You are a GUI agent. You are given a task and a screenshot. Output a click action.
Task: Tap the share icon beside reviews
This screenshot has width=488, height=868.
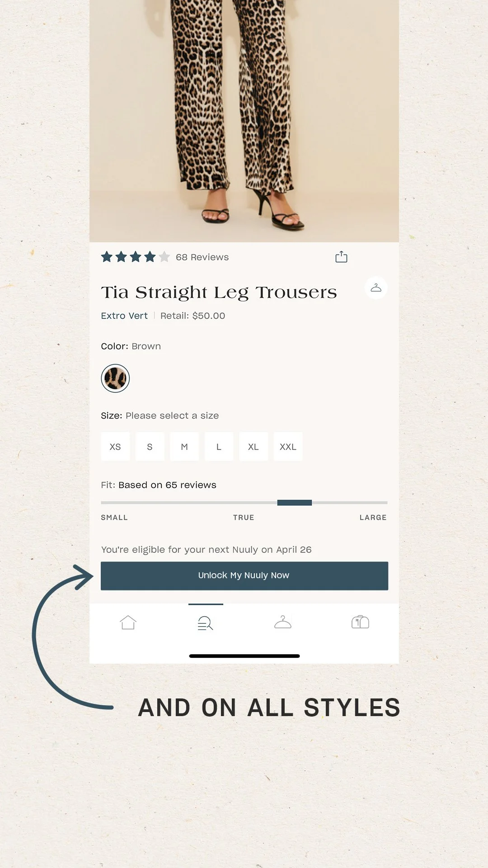point(341,257)
